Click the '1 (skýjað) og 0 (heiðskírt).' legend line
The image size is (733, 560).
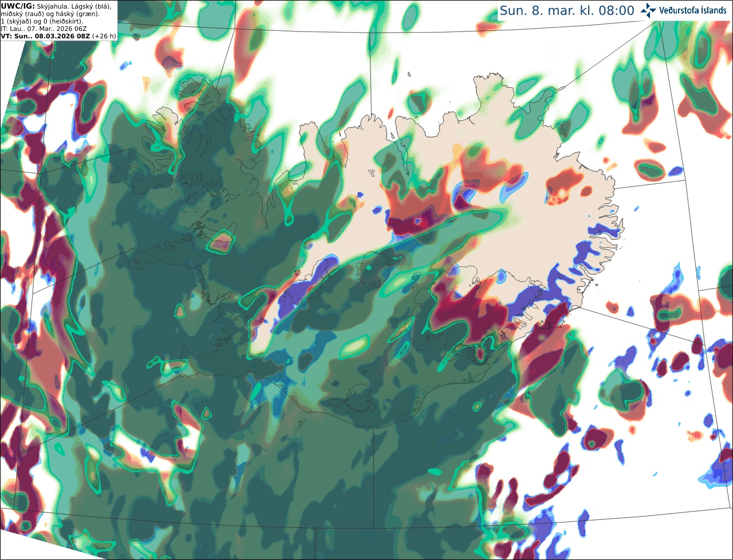(42, 21)
